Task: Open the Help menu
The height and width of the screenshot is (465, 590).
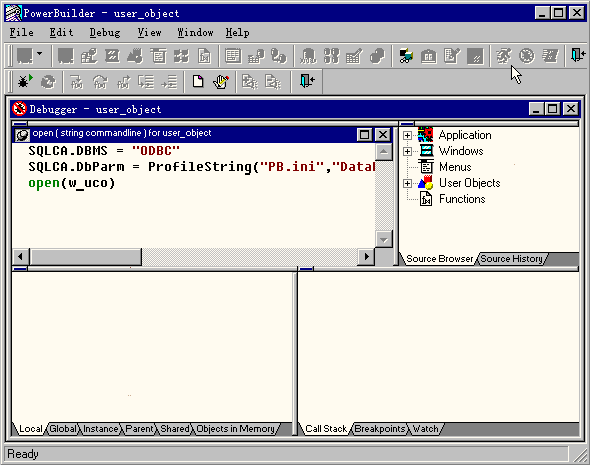Action: click(237, 33)
